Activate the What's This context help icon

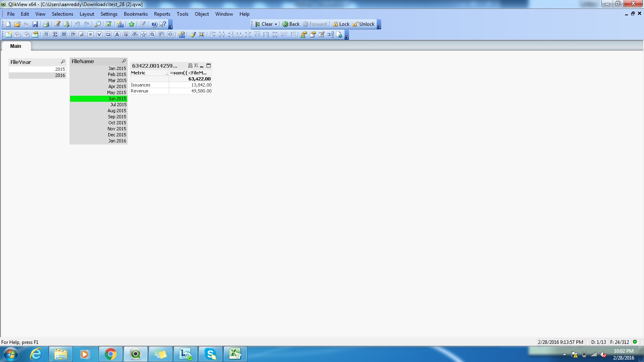pos(163,24)
